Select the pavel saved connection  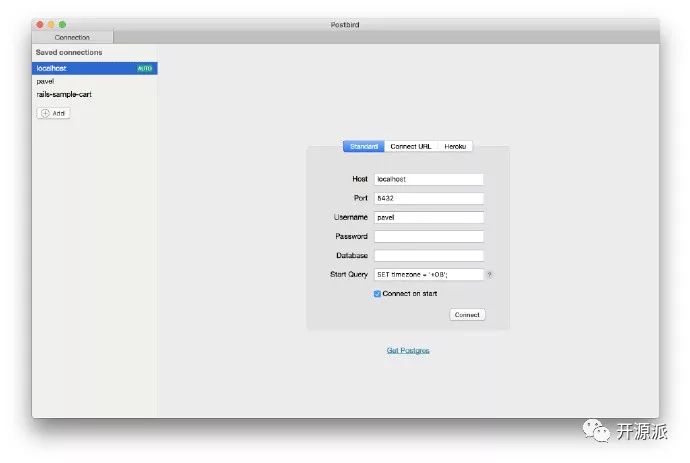[x=94, y=81]
